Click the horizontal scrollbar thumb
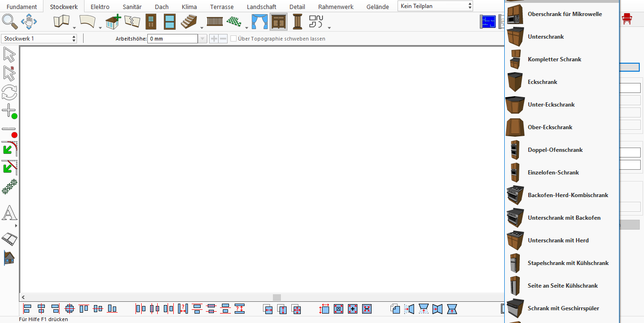The height and width of the screenshot is (323, 644). (277, 298)
